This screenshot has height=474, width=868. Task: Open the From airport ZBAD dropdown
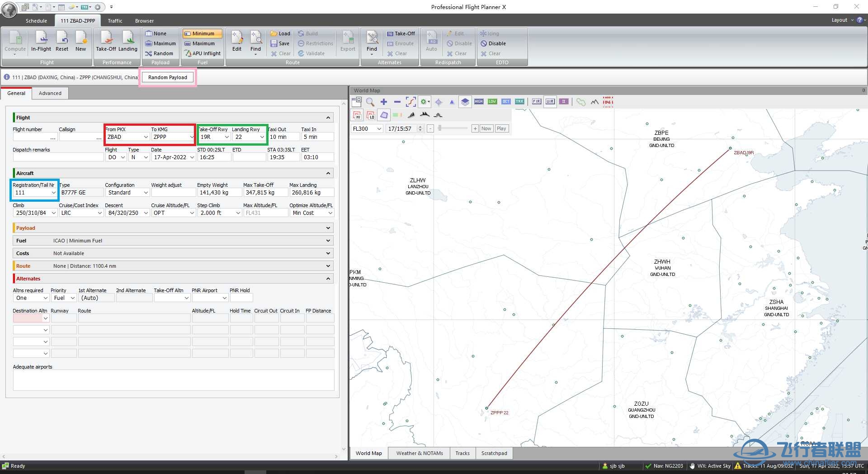tap(146, 137)
